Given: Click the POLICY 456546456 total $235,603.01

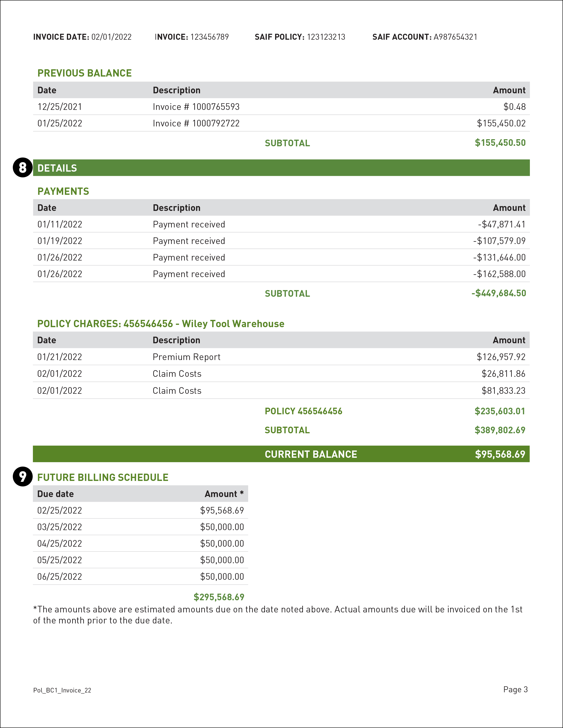Looking at the screenshot, I should (x=500, y=411).
